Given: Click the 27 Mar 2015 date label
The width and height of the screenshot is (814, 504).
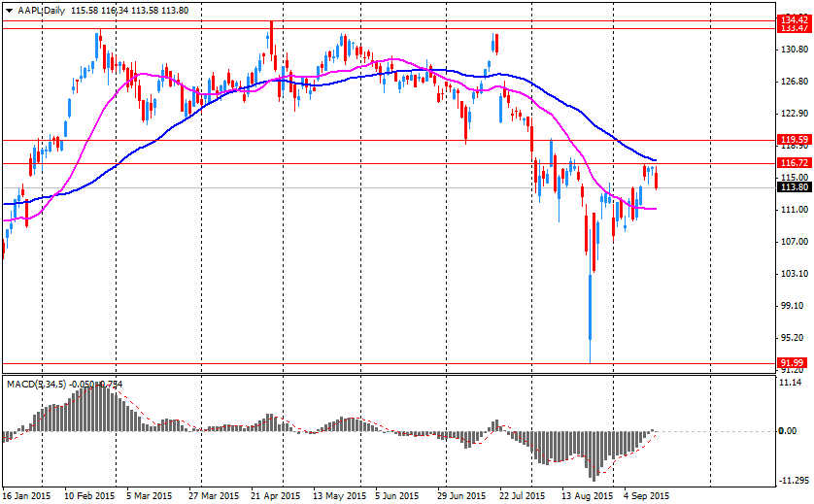Looking at the screenshot, I should [214, 495].
